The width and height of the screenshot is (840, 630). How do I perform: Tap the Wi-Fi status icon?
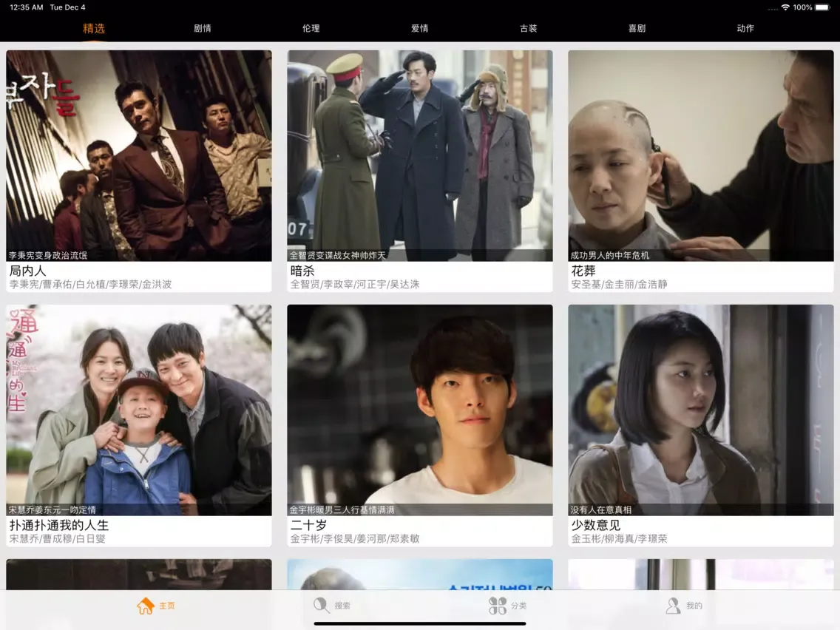coord(785,7)
